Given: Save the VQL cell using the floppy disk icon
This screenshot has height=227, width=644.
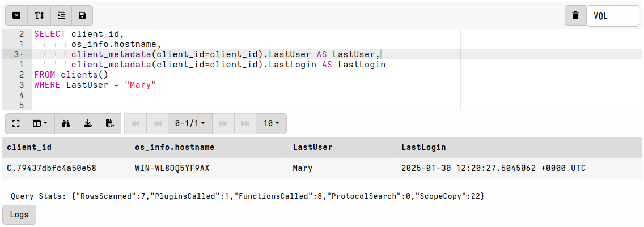Looking at the screenshot, I should [82, 16].
